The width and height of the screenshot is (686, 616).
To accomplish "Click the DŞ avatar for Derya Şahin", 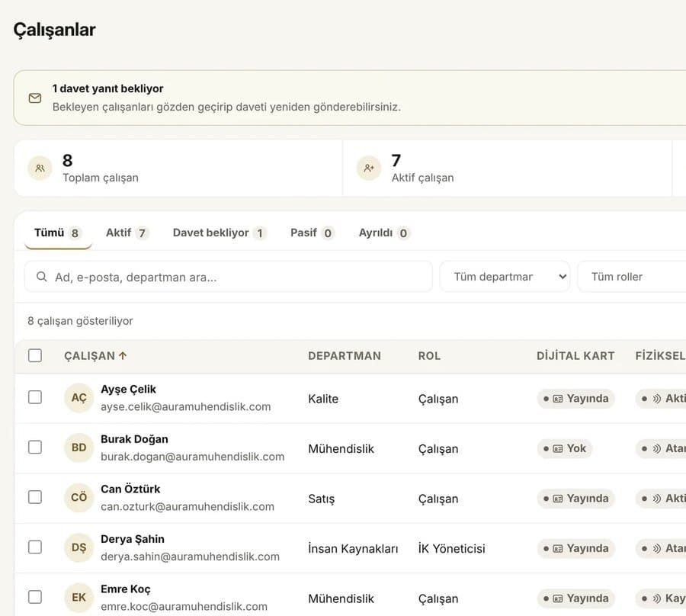I will pyautogui.click(x=79, y=547).
